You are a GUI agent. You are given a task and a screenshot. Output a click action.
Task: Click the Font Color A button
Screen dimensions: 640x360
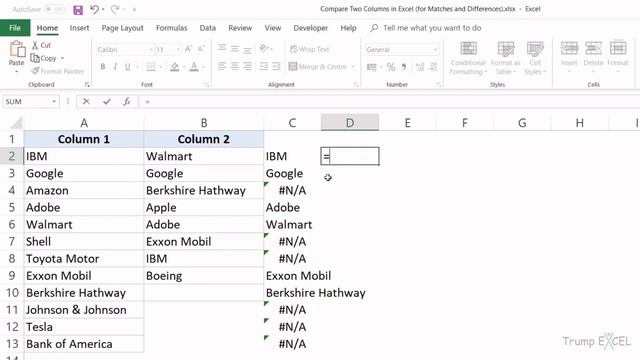tap(194, 67)
